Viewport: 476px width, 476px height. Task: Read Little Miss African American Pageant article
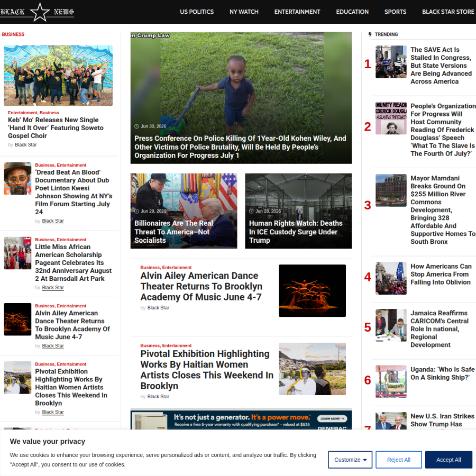(73, 262)
